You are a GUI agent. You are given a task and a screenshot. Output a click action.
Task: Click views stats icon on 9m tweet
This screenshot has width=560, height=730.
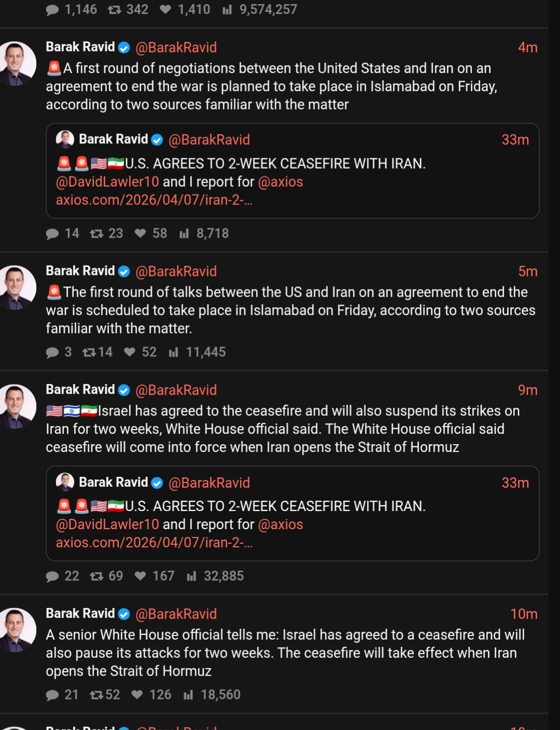click(192, 576)
